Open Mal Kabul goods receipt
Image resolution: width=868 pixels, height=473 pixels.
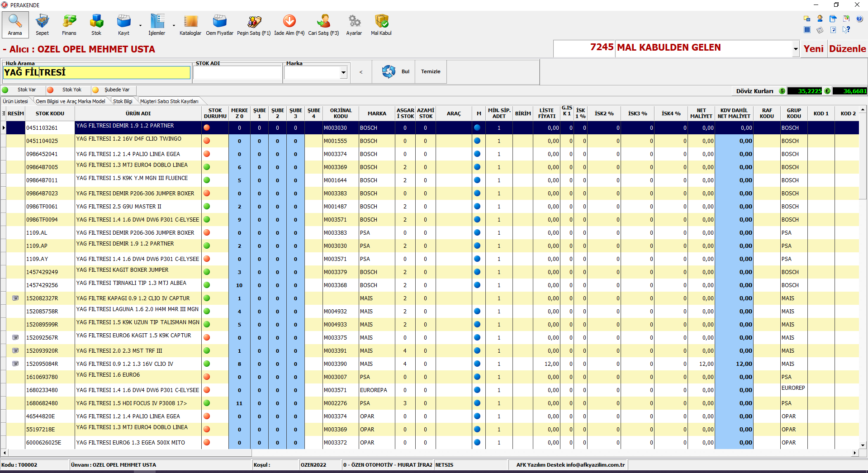(x=381, y=24)
